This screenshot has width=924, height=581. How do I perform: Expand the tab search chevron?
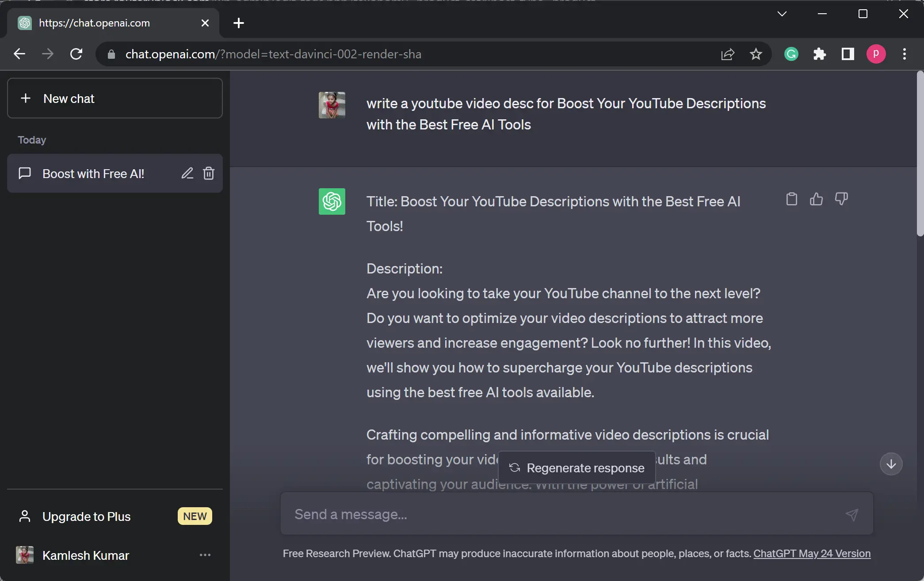pyautogui.click(x=782, y=14)
